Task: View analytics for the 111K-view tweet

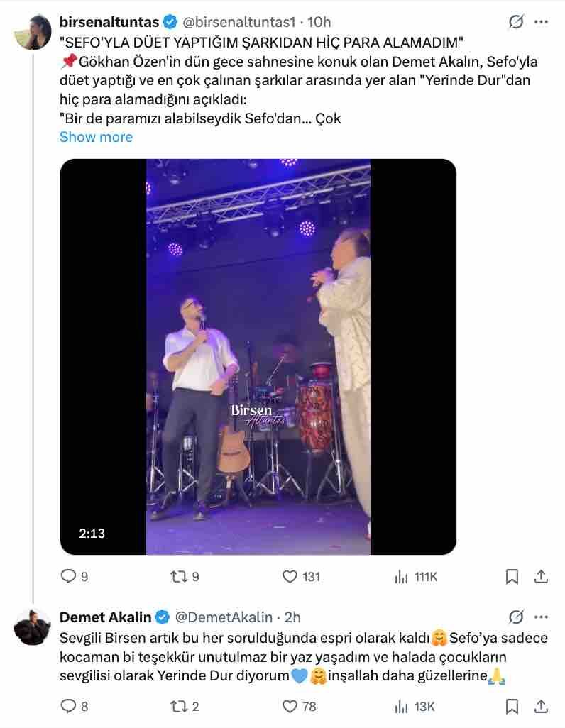Action: pos(402,577)
